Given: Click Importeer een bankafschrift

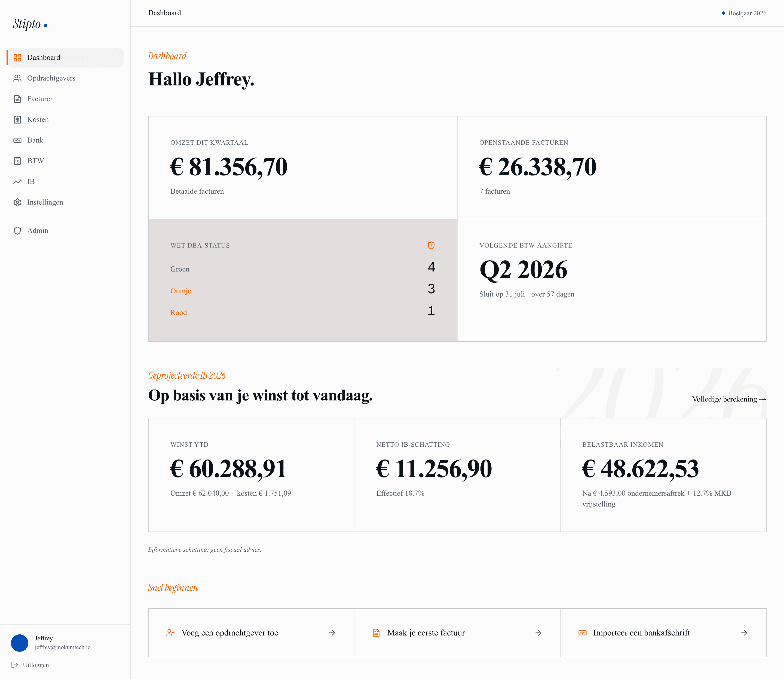Looking at the screenshot, I should 663,633.
